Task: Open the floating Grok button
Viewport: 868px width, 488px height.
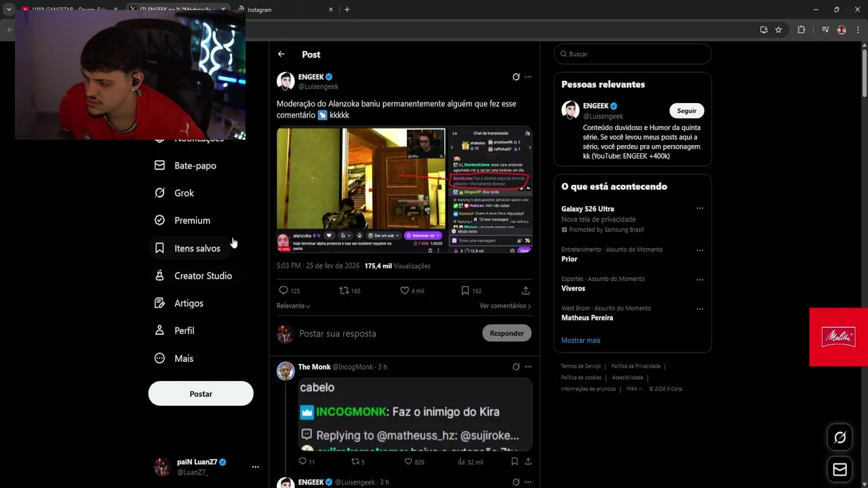Action: point(840,438)
